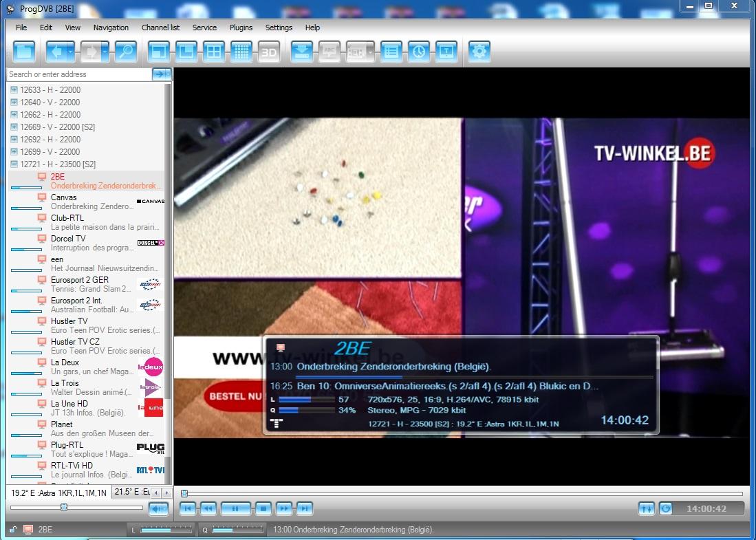
Task: Open the Channel list menu
Action: [x=160, y=28]
